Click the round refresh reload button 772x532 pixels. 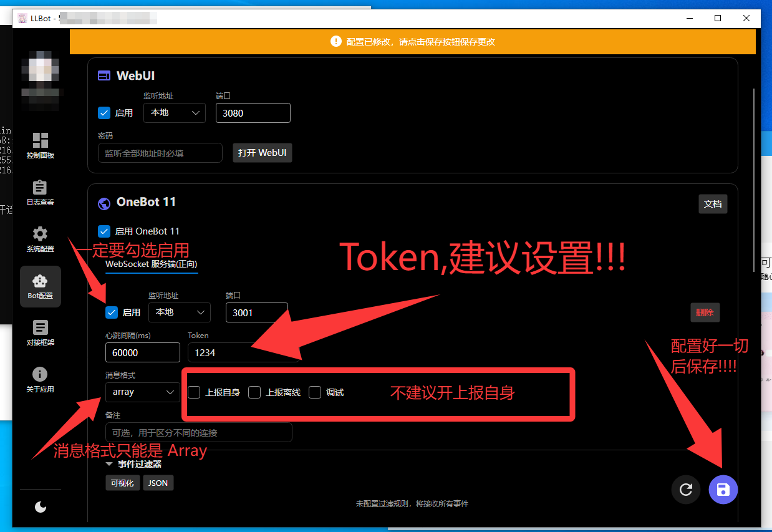point(686,490)
